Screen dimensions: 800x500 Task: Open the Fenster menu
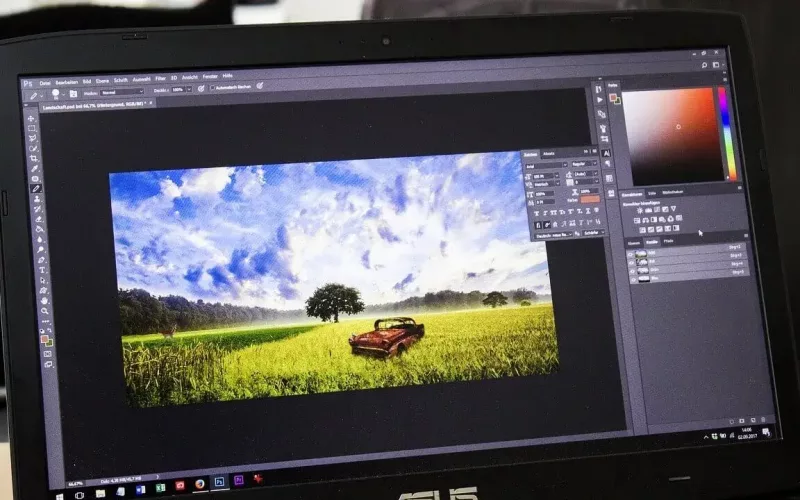tap(210, 76)
